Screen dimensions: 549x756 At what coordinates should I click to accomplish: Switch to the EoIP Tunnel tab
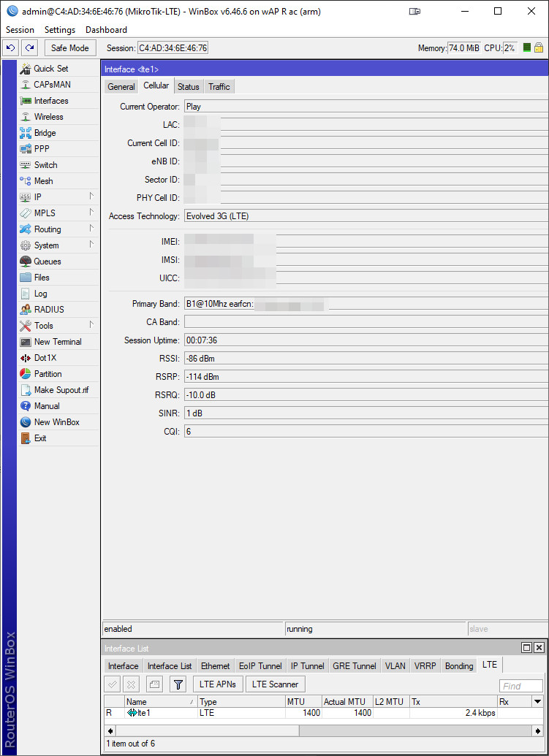pos(260,666)
